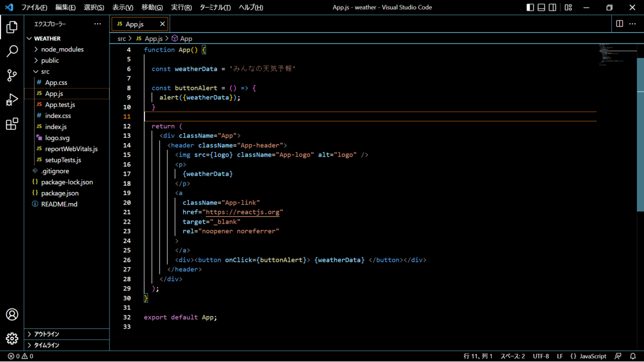Open the ヘルプ(H) menu
This screenshot has height=362, width=644.
(x=251, y=8)
